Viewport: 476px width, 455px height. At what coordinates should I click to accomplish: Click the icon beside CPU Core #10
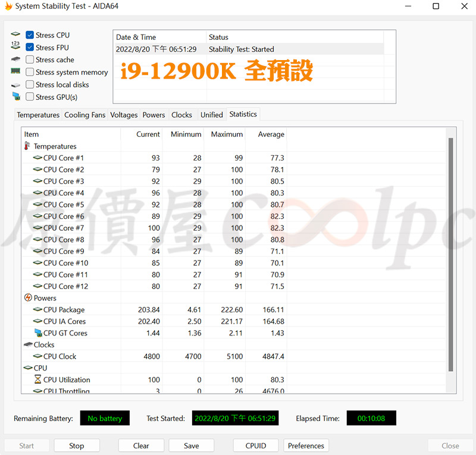[37, 262]
